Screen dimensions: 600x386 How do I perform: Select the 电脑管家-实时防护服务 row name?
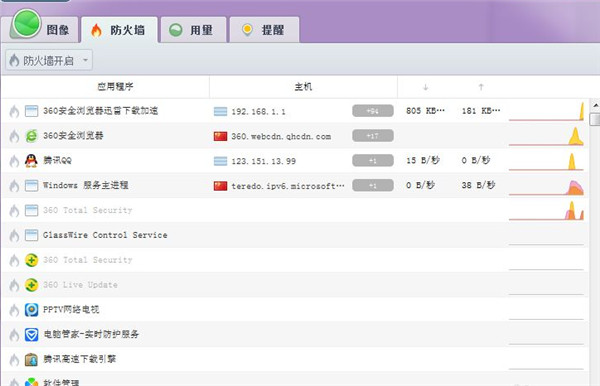pyautogui.click(x=91, y=334)
